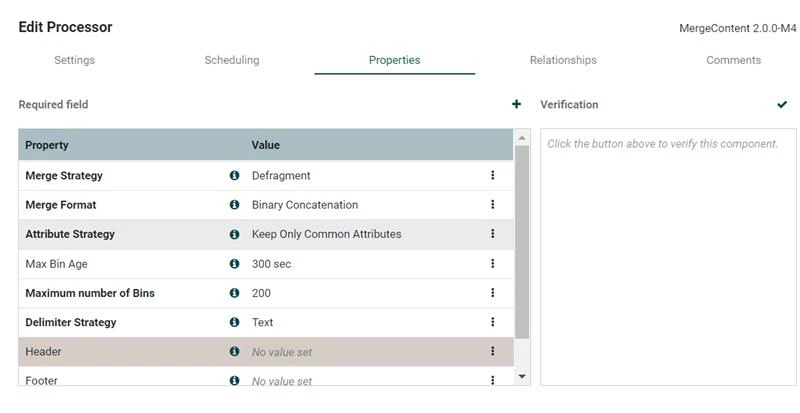Select the Footer property name
800x413 pixels.
pos(41,380)
